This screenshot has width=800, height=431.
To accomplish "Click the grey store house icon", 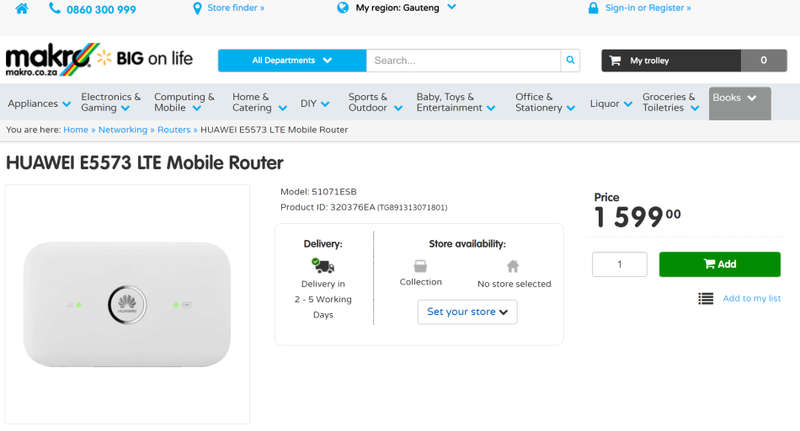I will (x=513, y=266).
